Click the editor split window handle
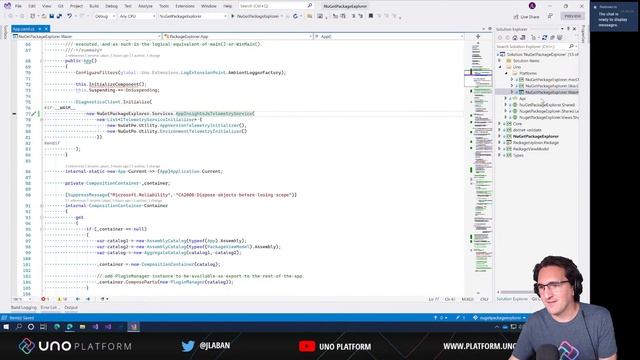Image resolution: width=640 pixels, height=360 pixels. [x=478, y=36]
